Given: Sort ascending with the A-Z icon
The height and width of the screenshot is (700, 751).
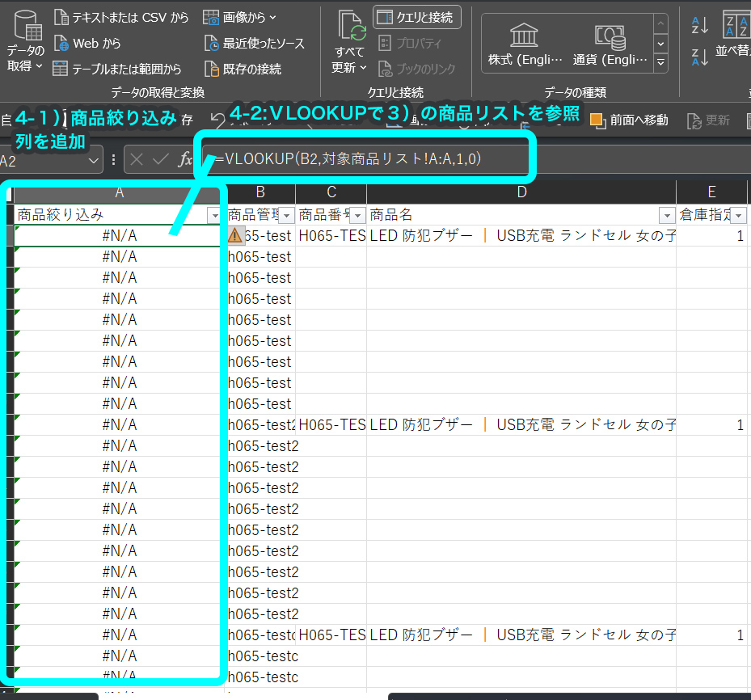Looking at the screenshot, I should (700, 25).
